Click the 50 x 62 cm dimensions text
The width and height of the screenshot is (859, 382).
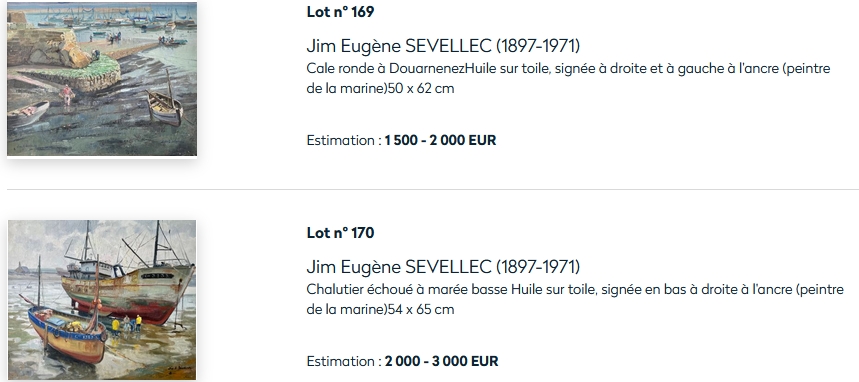coord(421,89)
